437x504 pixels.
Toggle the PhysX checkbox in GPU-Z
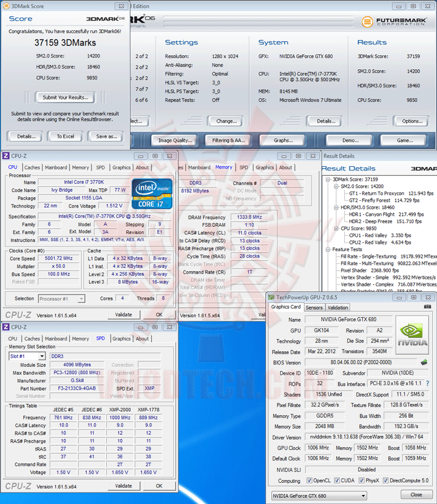[x=362, y=480]
